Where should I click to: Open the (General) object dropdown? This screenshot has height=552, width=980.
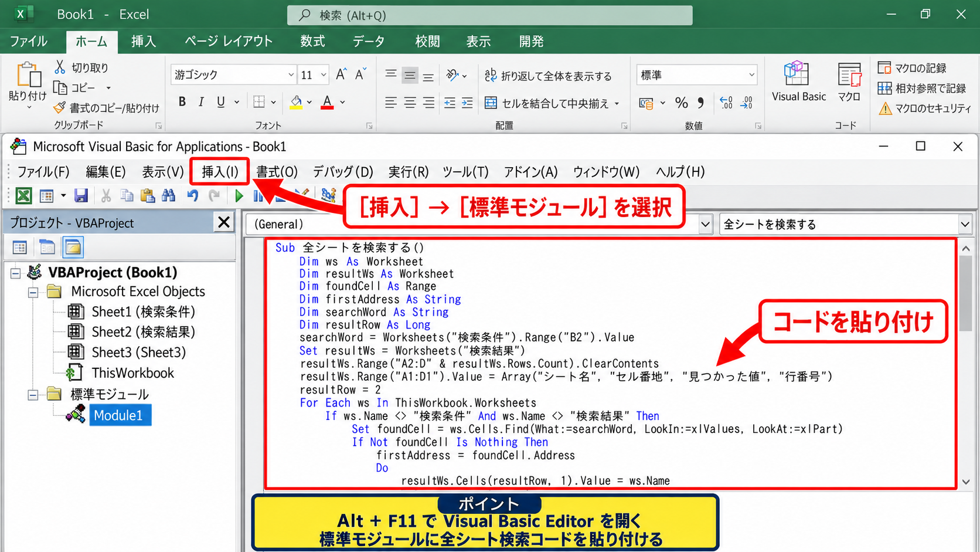pyautogui.click(x=706, y=224)
